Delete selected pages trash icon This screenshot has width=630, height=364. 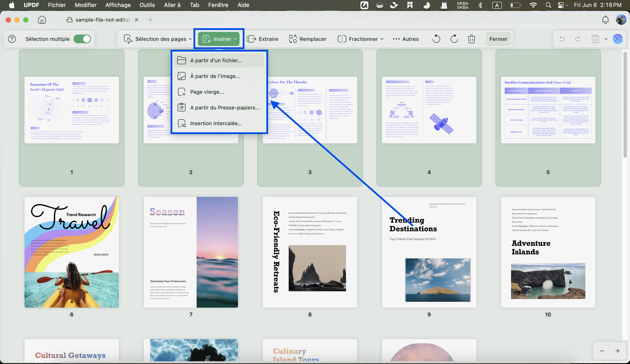(x=471, y=39)
